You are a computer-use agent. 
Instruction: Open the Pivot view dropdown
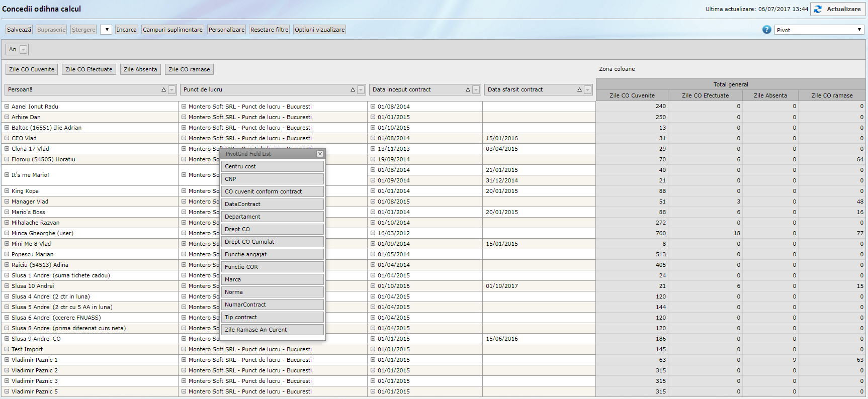(x=859, y=30)
